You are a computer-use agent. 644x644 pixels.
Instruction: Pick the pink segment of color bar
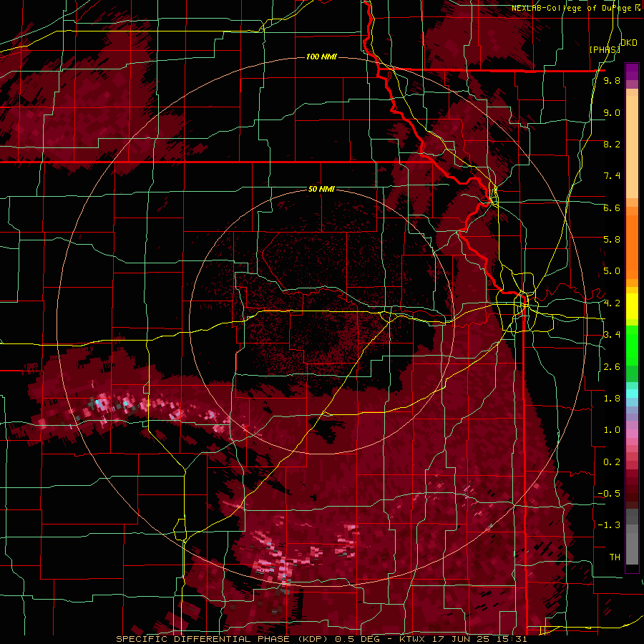click(x=632, y=434)
